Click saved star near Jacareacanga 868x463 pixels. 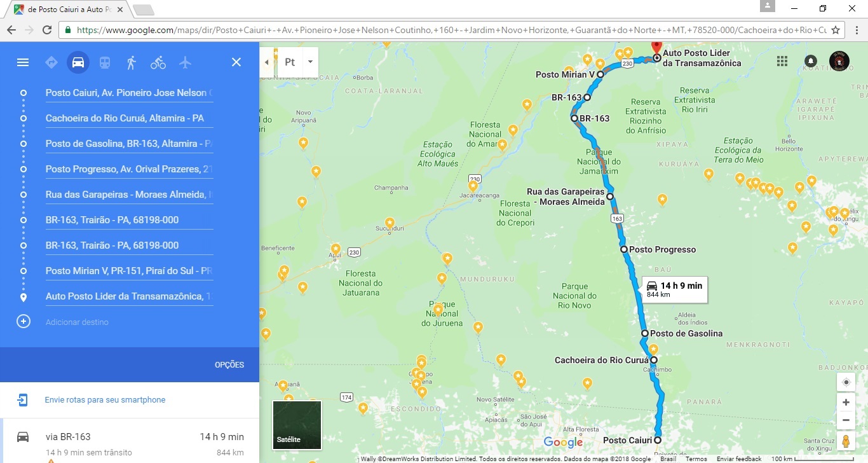[x=473, y=186]
